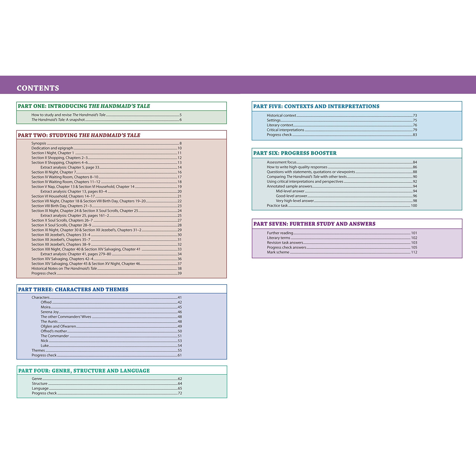Image resolution: width=476 pixels, height=476 pixels.
Task: Click "The Commander" entry on page 51
Action: click(111, 336)
